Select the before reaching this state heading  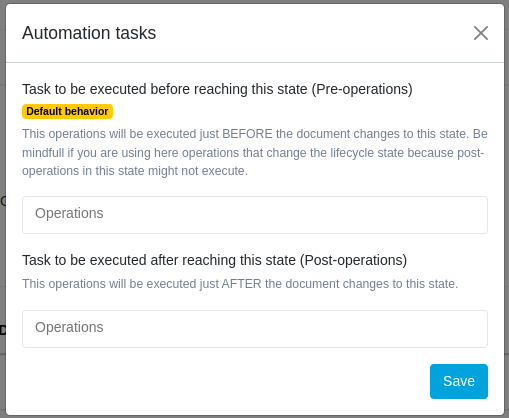[x=217, y=89]
